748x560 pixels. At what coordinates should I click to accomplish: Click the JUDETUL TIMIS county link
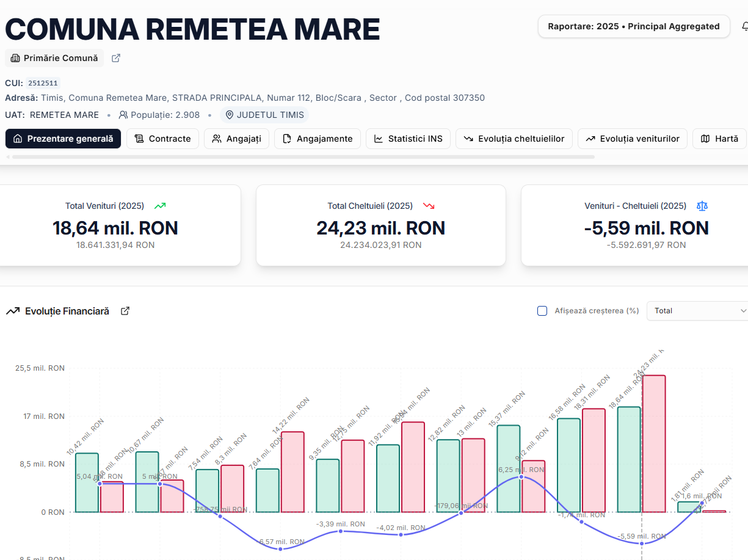click(270, 115)
